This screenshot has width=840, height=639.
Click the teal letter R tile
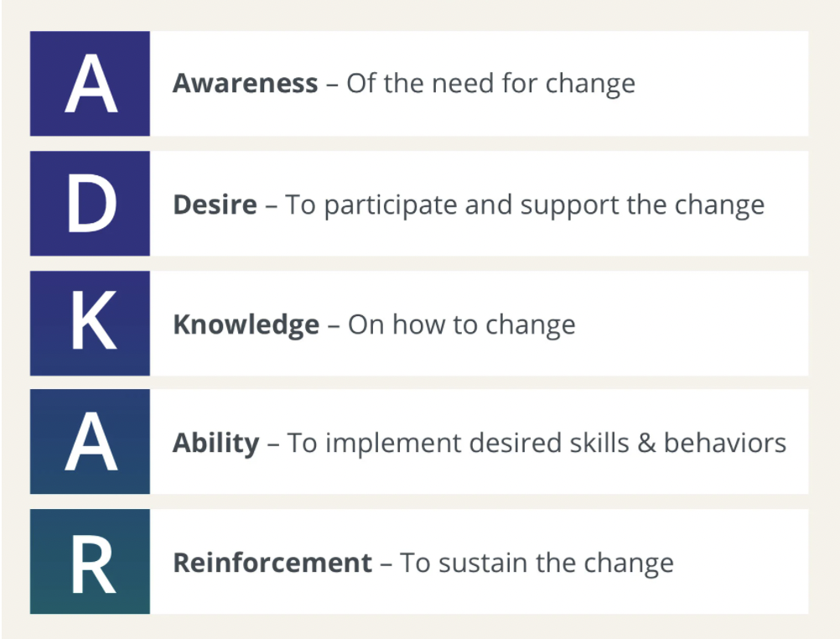click(x=90, y=561)
